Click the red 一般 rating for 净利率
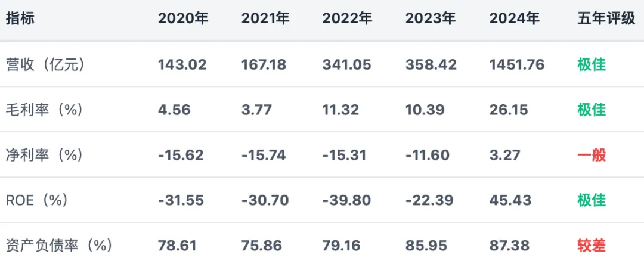Image resolution: width=644 pixels, height=267 pixels. pos(592,155)
